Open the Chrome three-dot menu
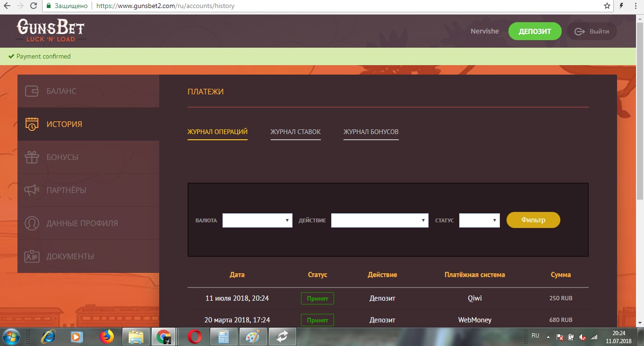 point(636,6)
